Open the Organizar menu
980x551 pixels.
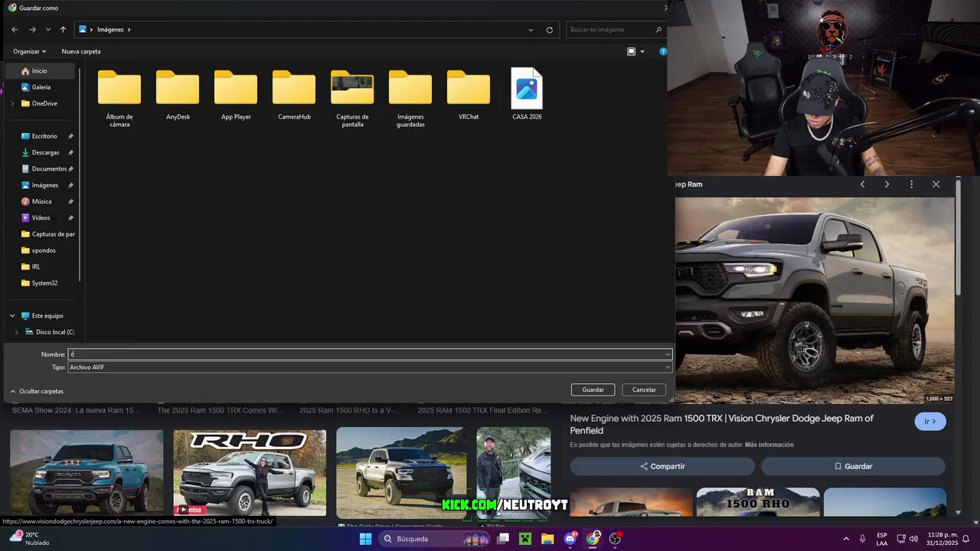pyautogui.click(x=29, y=51)
